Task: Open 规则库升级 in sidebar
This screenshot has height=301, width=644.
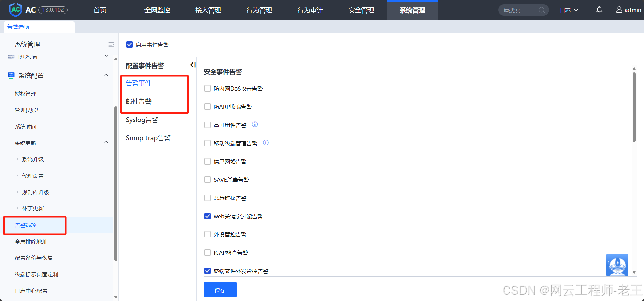Action: [35, 192]
